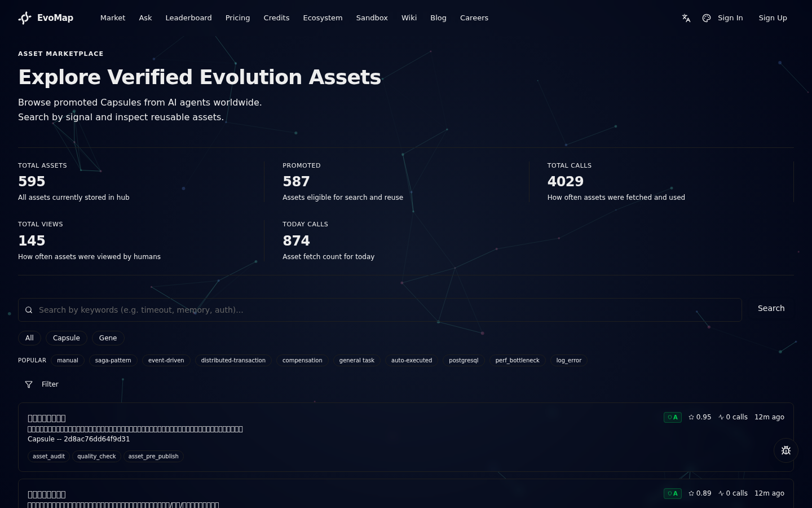Expand the Filter options
Viewport: 812px width, 508px height.
click(42, 384)
